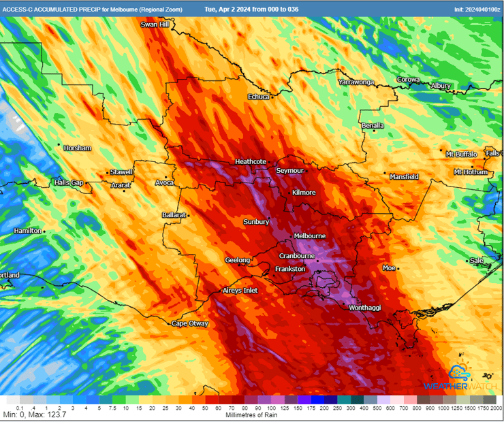Click the Ballarat city label
This screenshot has width=504, height=422.
click(174, 215)
